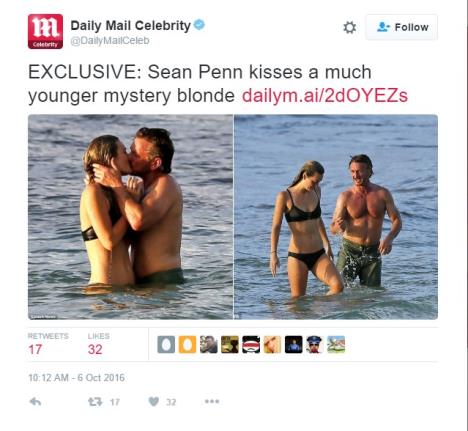Click the retweet icon below the tweet

[x=95, y=402]
